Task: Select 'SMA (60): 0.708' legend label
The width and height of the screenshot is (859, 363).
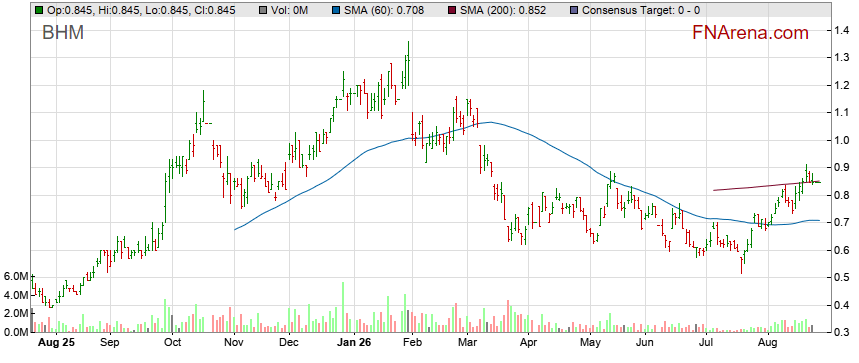Action: tap(385, 10)
